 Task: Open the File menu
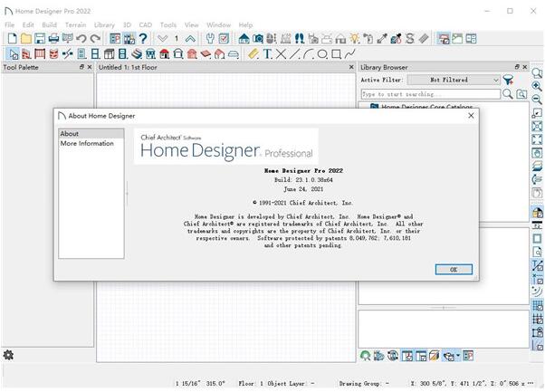[x=10, y=25]
